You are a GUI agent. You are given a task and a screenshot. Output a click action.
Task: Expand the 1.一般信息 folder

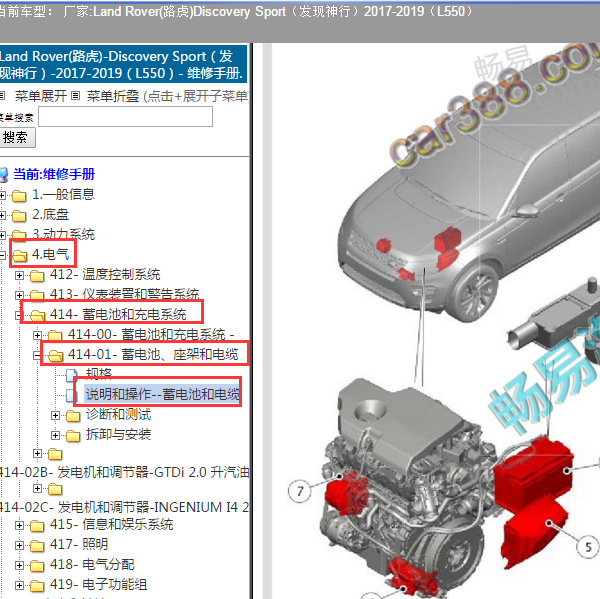pos(2,196)
